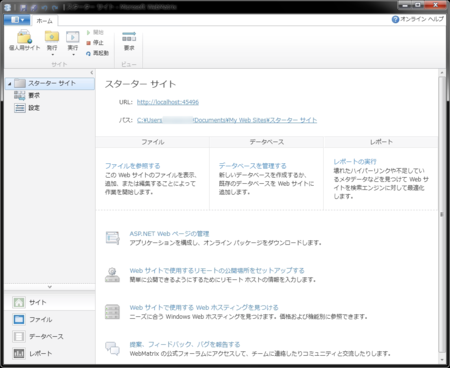Open オンライン ヘルプ online help
Screen dimensions: 450x368
(418, 19)
